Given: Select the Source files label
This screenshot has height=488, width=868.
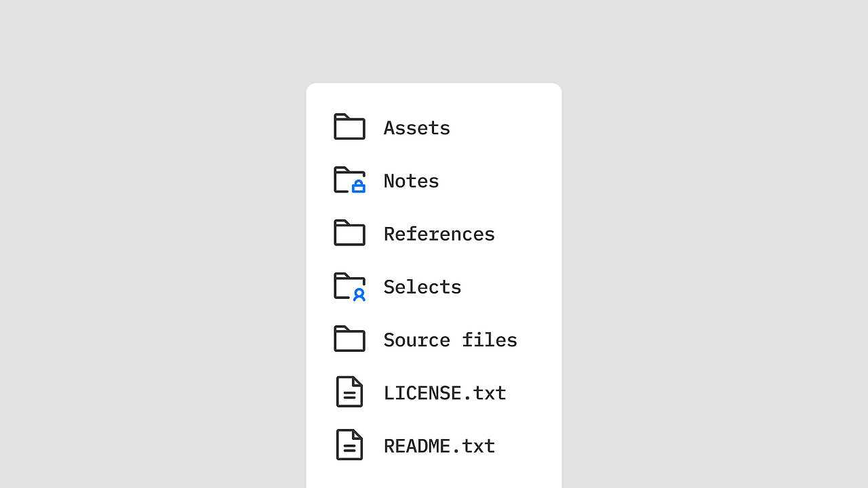Looking at the screenshot, I should (450, 340).
